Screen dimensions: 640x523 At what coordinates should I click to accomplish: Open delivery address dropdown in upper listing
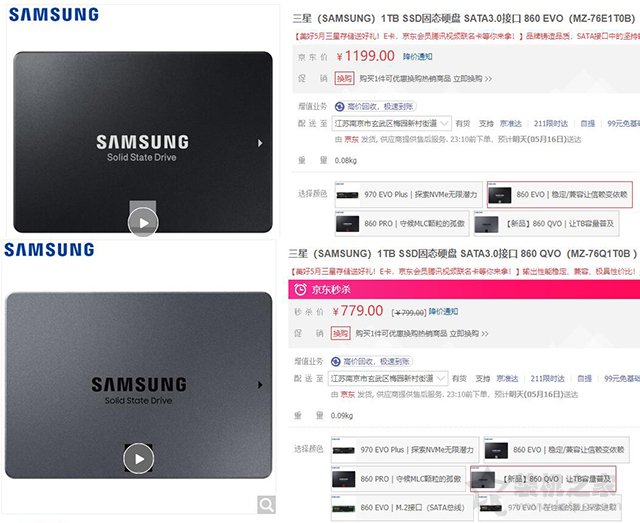click(x=392, y=123)
